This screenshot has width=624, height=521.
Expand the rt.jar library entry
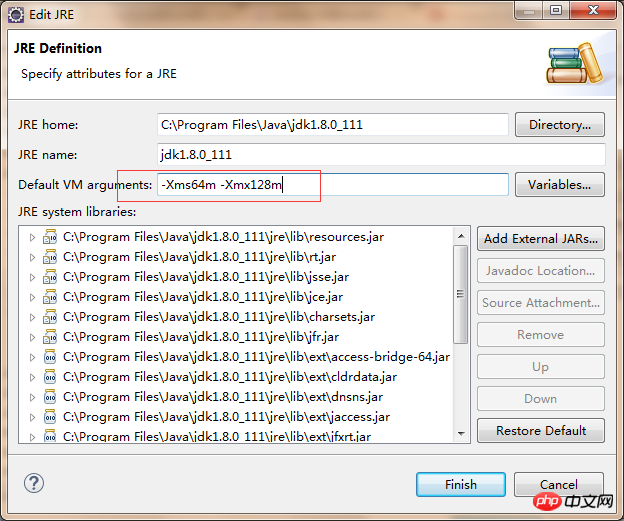[32, 258]
